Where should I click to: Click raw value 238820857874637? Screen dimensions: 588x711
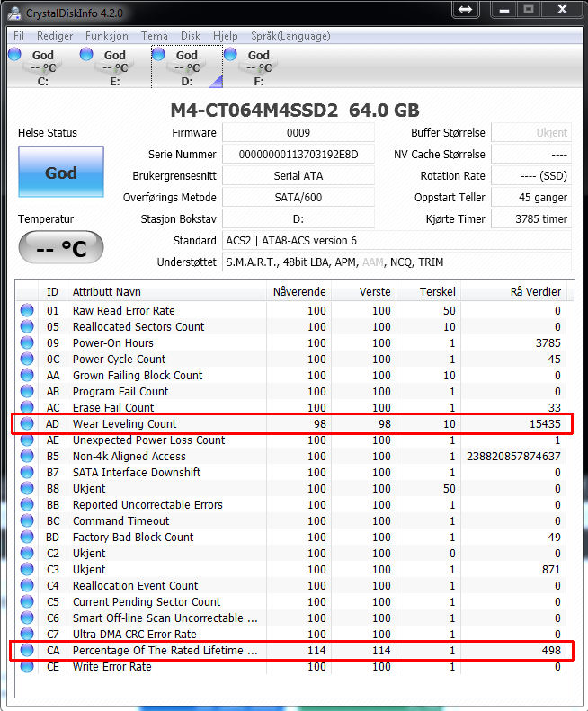tap(513, 456)
